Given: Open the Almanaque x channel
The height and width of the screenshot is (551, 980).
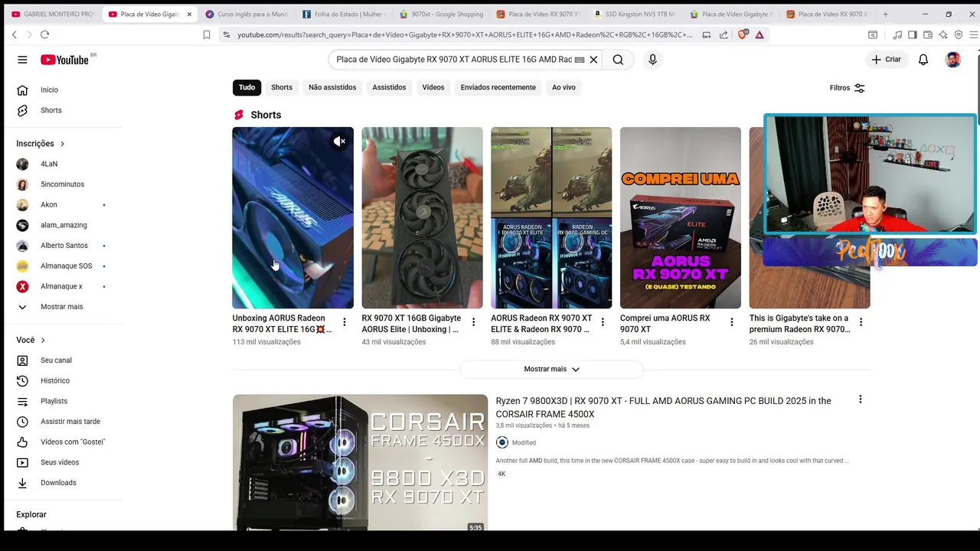Looking at the screenshot, I should coord(60,286).
